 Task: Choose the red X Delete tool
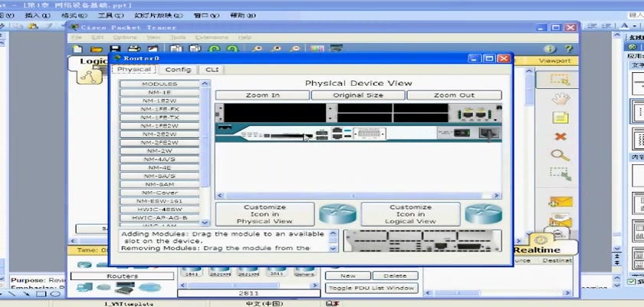point(560,137)
